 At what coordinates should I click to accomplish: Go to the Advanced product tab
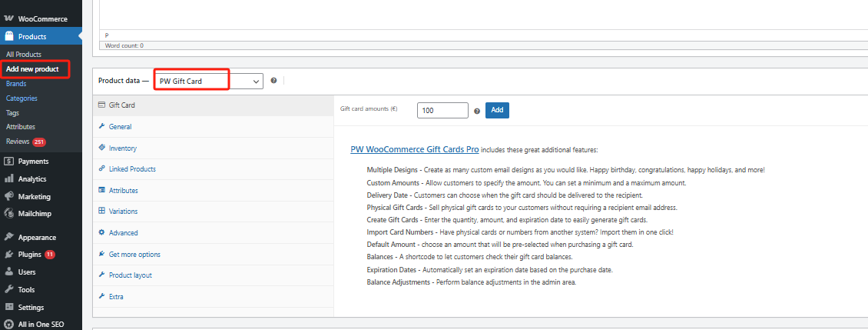(123, 232)
